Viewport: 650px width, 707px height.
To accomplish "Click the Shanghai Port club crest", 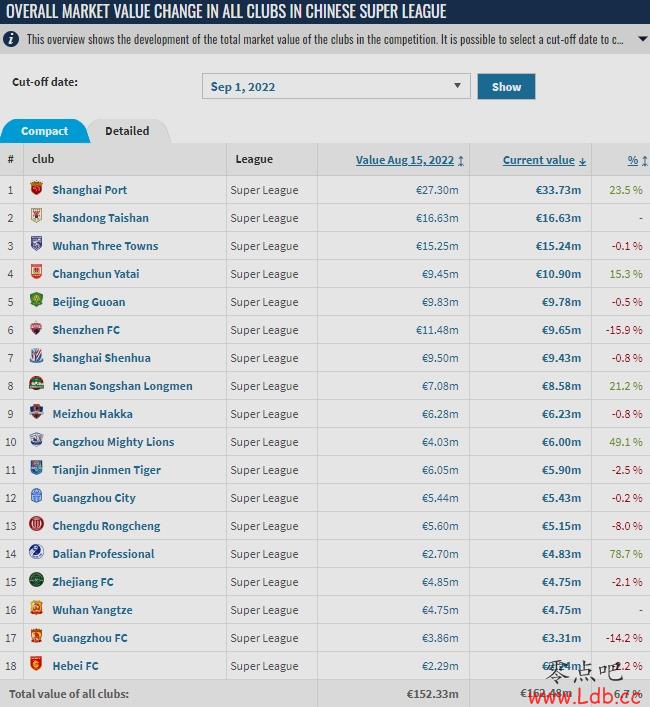I will (37, 188).
